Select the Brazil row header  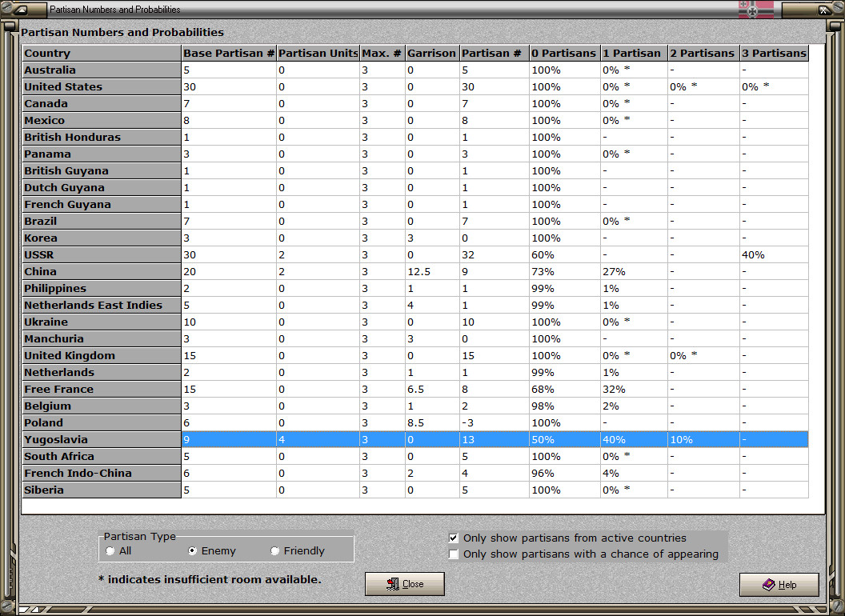tap(102, 221)
